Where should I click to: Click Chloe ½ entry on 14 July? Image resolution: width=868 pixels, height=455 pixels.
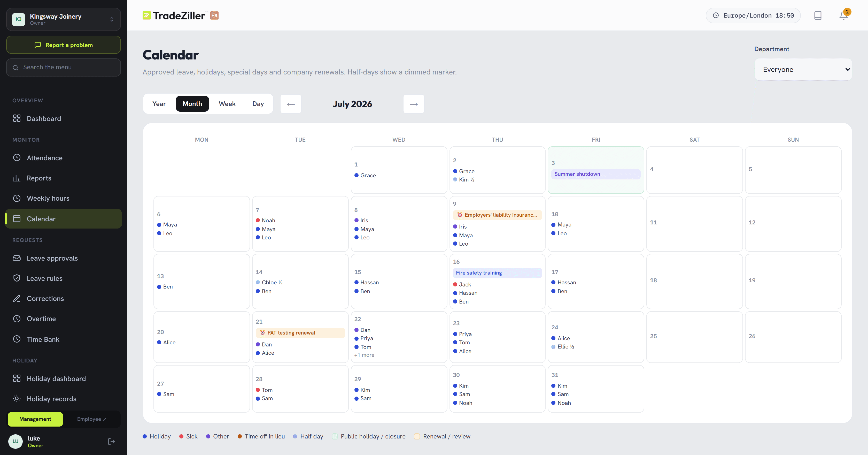pyautogui.click(x=269, y=282)
